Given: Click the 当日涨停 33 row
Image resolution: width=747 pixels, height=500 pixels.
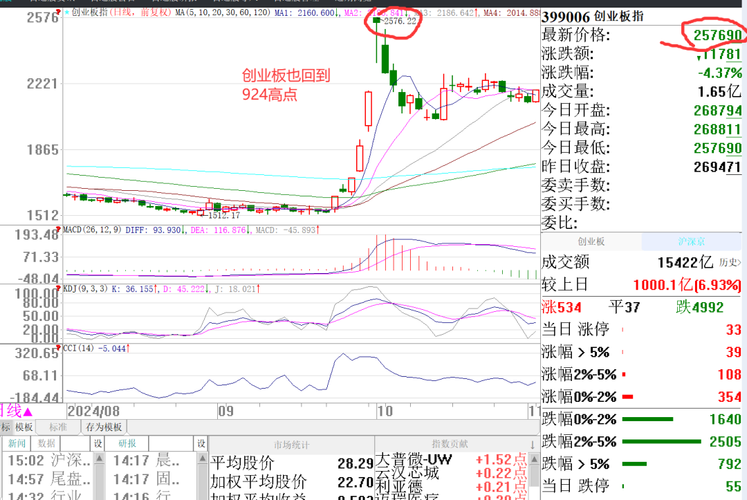Looking at the screenshot, I should pyautogui.click(x=642, y=330).
